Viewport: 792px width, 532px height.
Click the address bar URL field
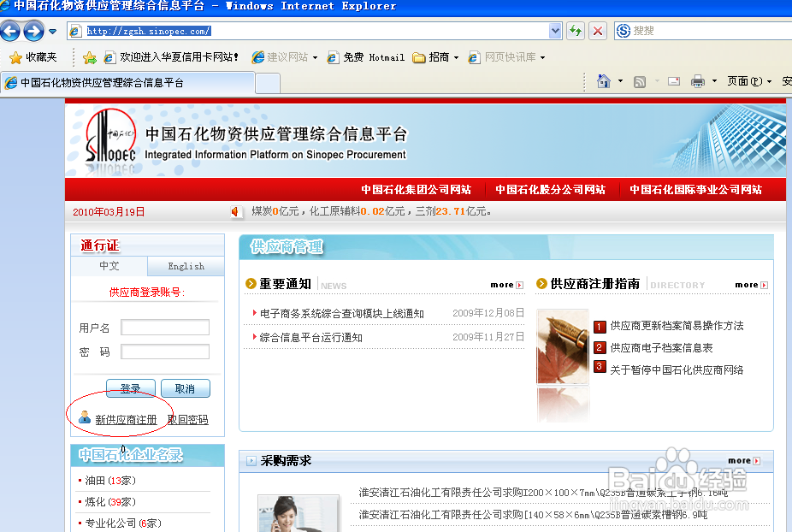pyautogui.click(x=308, y=32)
